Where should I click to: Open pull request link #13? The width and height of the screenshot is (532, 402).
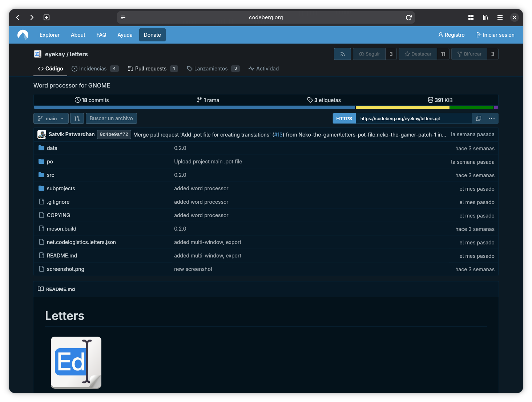(278, 134)
